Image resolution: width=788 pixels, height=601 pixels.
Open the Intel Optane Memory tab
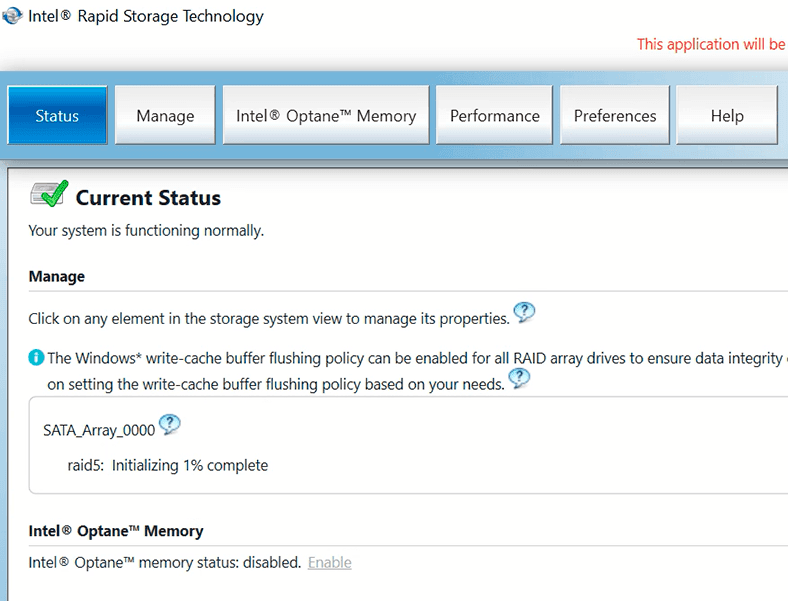(x=326, y=116)
